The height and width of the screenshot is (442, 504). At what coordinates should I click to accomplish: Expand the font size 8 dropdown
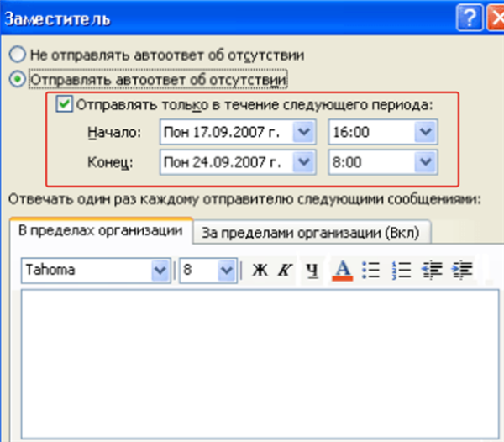[x=227, y=271]
